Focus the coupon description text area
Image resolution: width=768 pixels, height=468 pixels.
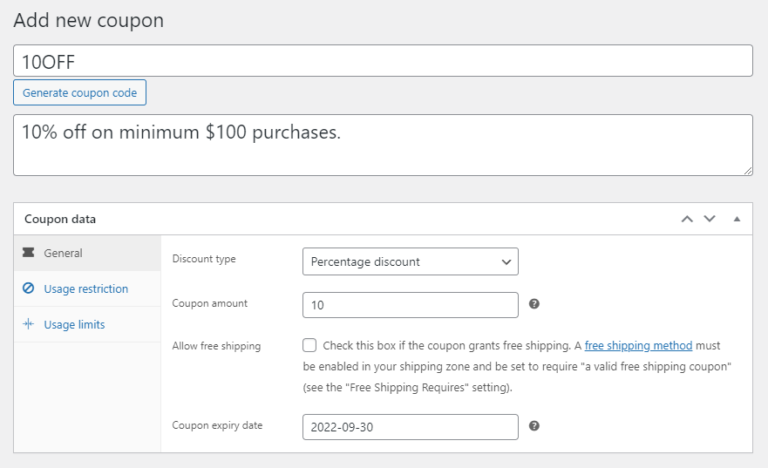pyautogui.click(x=383, y=145)
